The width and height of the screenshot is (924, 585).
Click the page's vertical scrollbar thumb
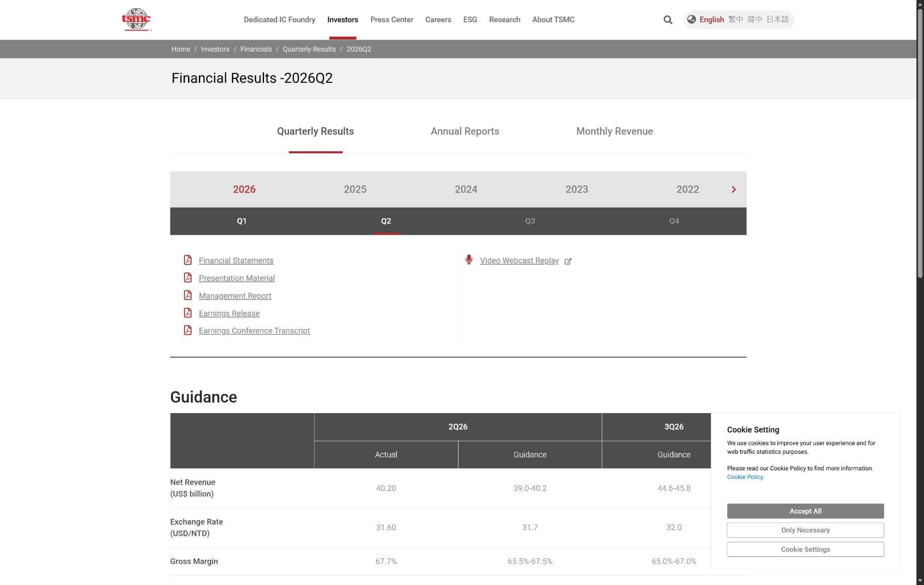[x=920, y=143]
